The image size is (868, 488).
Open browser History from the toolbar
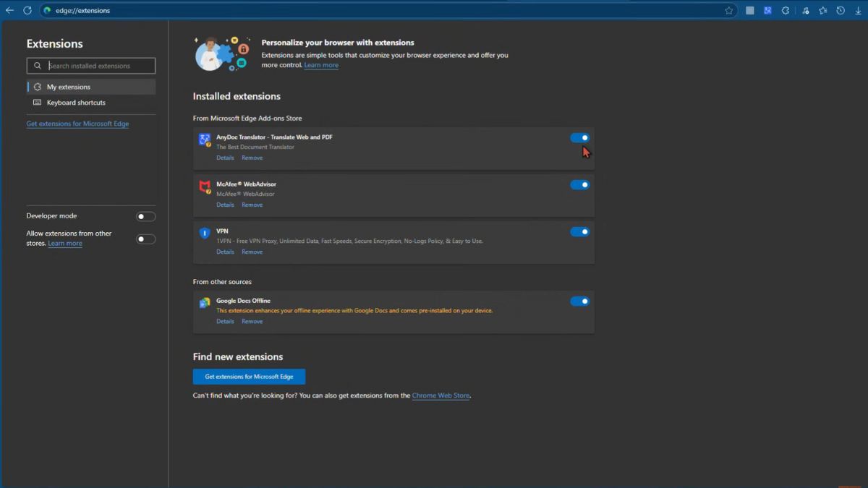[841, 10]
